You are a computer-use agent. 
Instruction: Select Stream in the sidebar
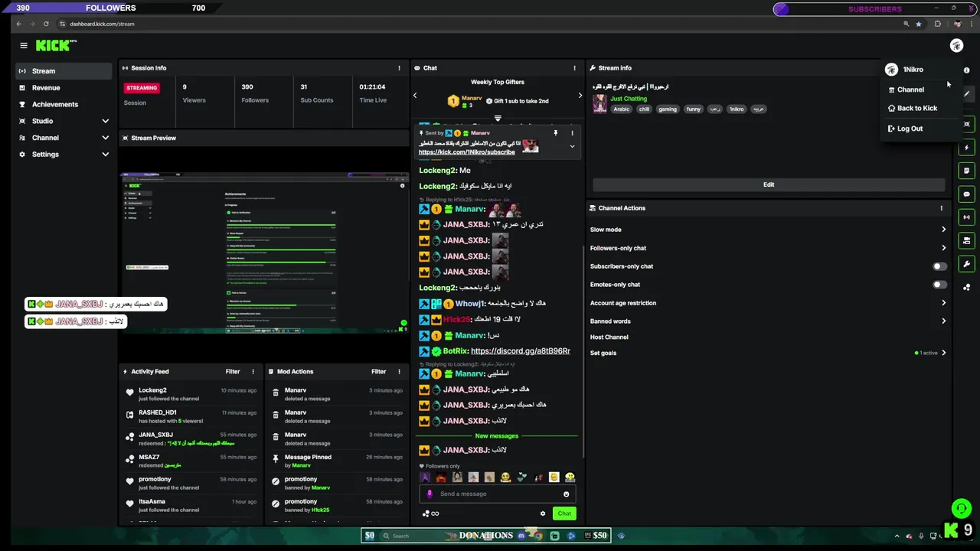pyautogui.click(x=64, y=71)
